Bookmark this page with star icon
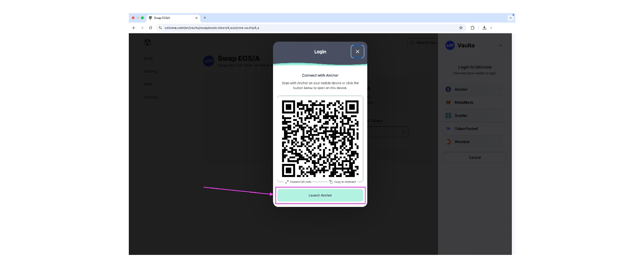Viewport: 644px width, 268px height. [461, 28]
